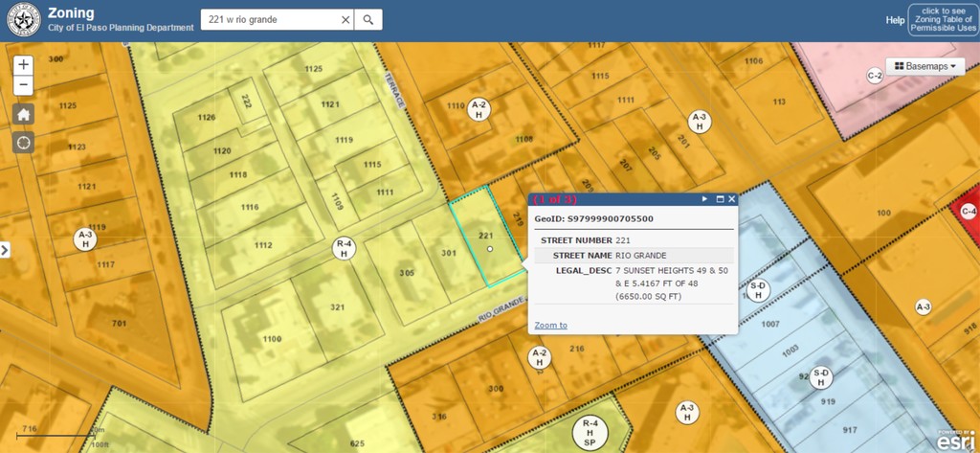Click the C-4 zoning label marker
The height and width of the screenshot is (453, 980).
[968, 210]
